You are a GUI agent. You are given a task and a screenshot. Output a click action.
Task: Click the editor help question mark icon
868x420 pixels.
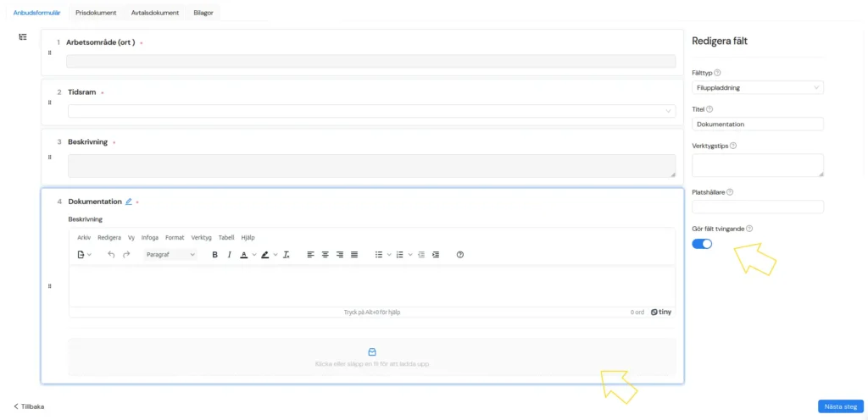[x=460, y=254]
